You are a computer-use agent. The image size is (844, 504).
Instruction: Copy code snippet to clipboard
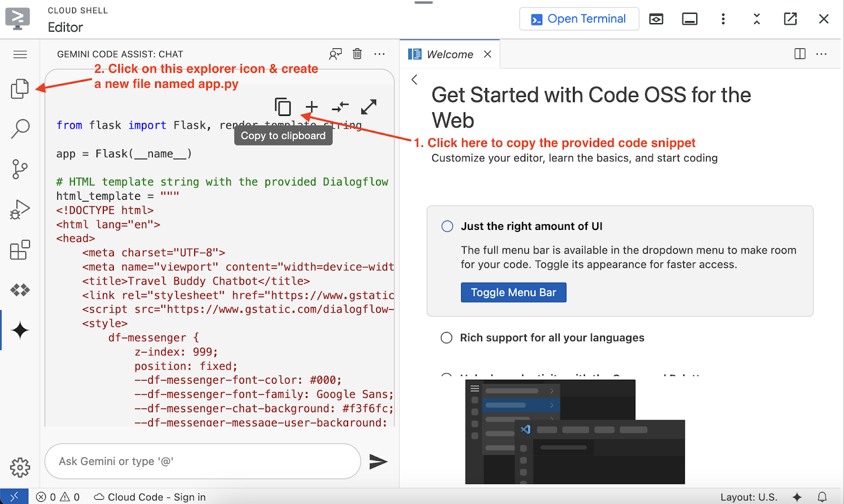[x=283, y=107]
